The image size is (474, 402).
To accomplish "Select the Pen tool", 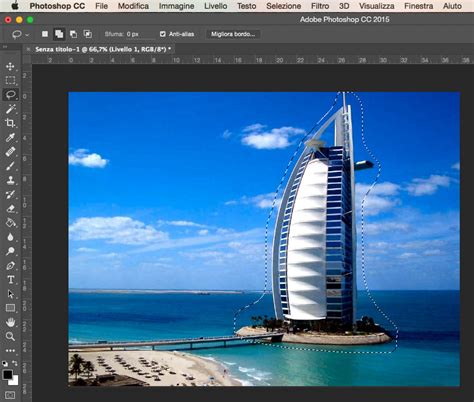I will (10, 266).
